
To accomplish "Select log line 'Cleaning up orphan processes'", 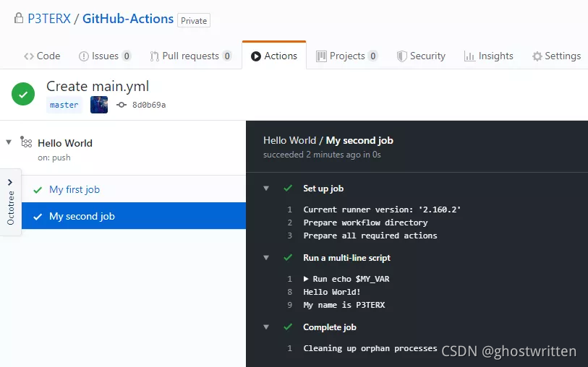I will tap(370, 348).
